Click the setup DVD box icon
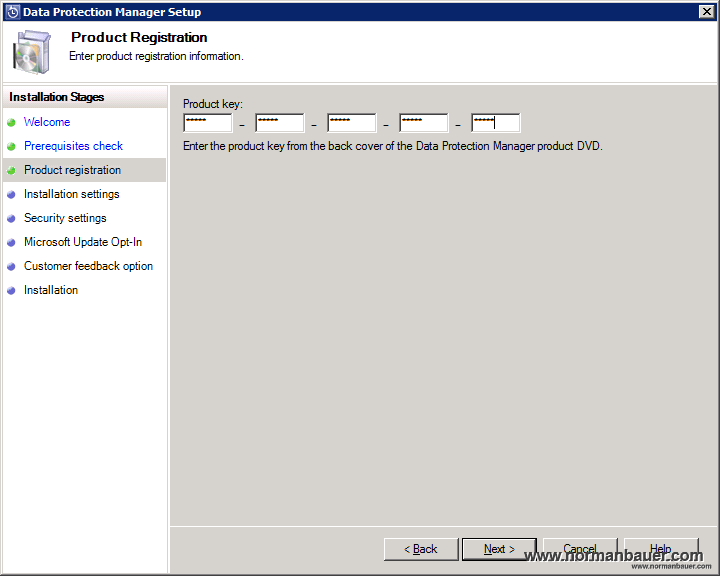This screenshot has height=576, width=720. point(32,52)
